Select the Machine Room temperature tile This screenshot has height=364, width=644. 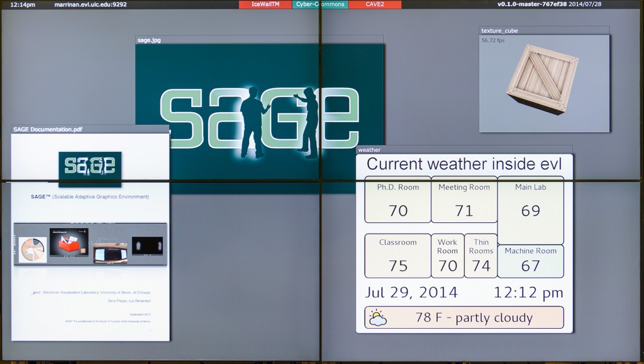pyautogui.click(x=531, y=261)
